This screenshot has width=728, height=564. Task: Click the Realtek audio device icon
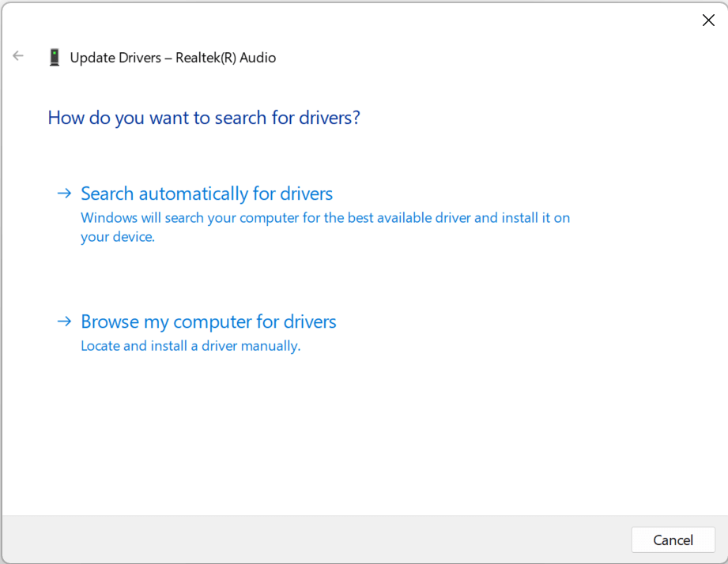[x=54, y=57]
